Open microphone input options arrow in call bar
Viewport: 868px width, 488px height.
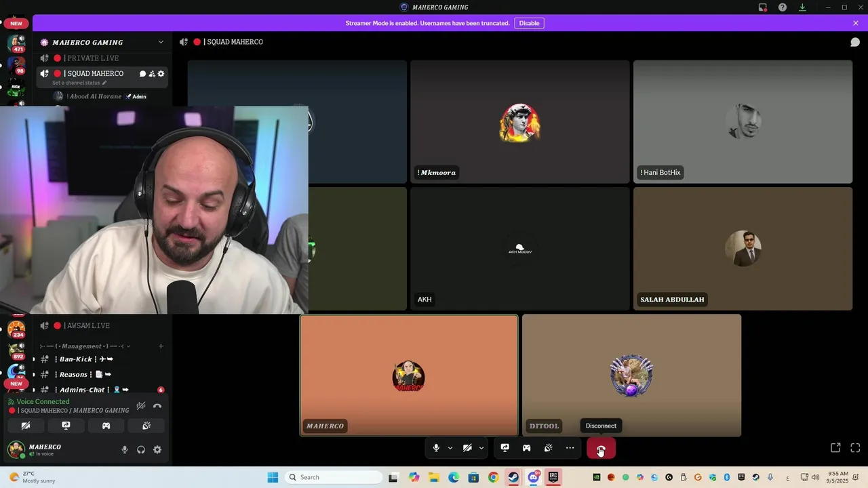tap(450, 448)
